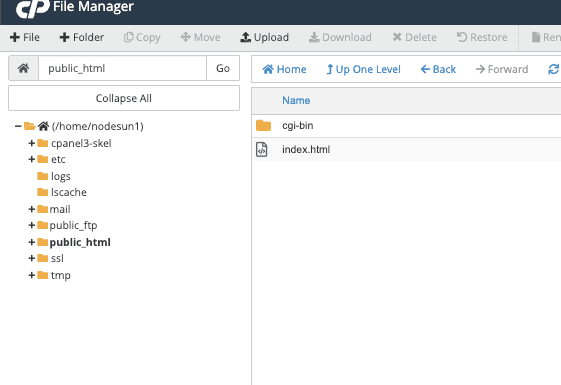Click the home icon beside path field

pyautogui.click(x=24, y=68)
